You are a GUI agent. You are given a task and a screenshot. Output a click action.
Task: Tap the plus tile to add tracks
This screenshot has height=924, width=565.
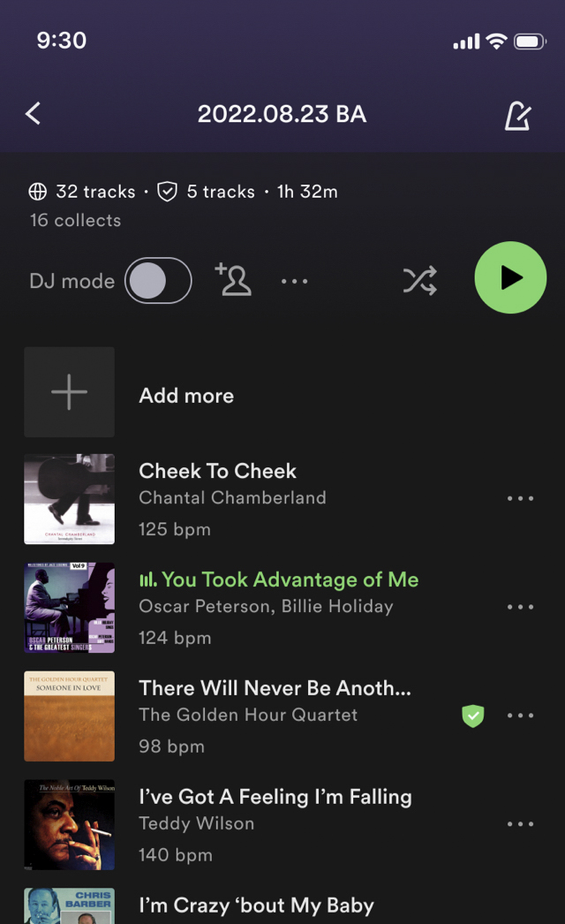coord(70,392)
